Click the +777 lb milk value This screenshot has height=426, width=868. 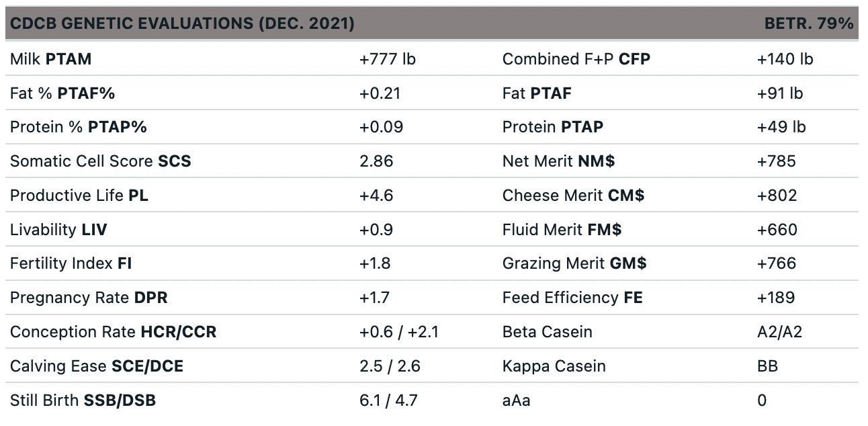(387, 59)
